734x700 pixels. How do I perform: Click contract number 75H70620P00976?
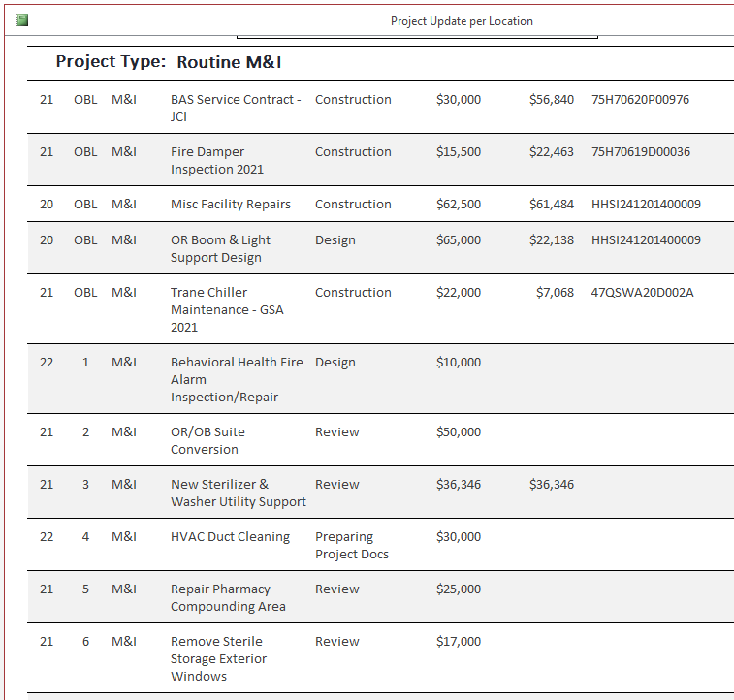(640, 100)
